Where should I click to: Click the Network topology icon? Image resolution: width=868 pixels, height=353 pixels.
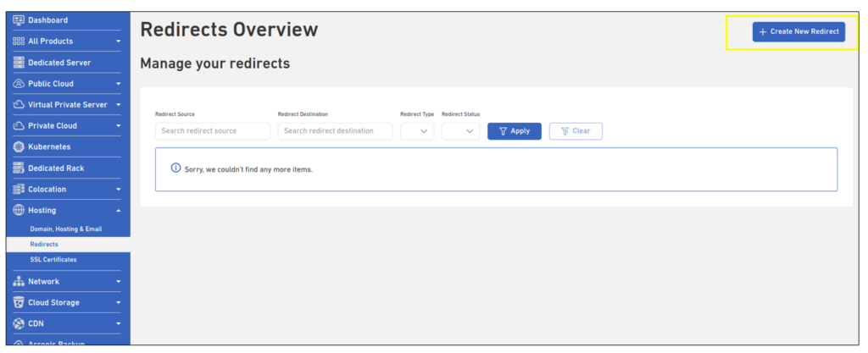tap(19, 281)
